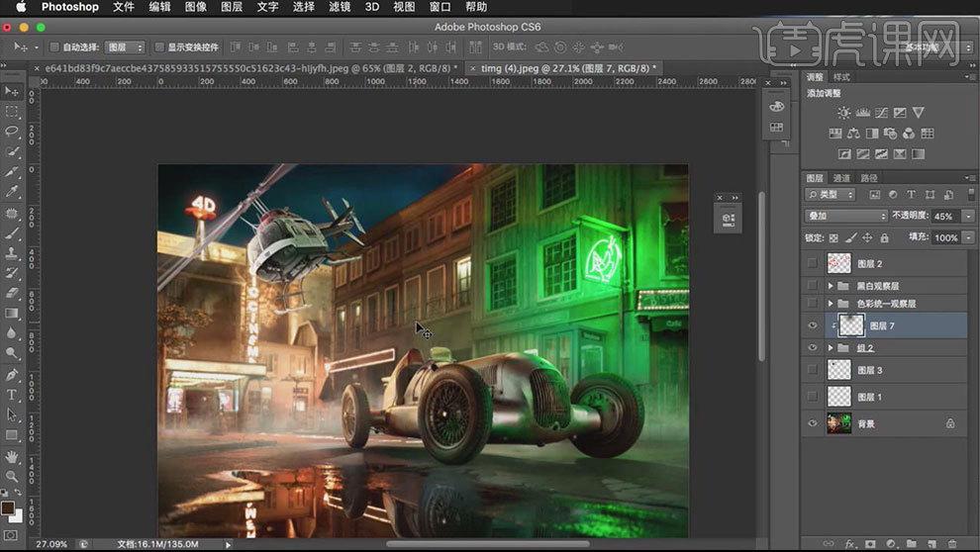
Task: Click the 背景 layer thumbnail
Action: [x=838, y=423]
